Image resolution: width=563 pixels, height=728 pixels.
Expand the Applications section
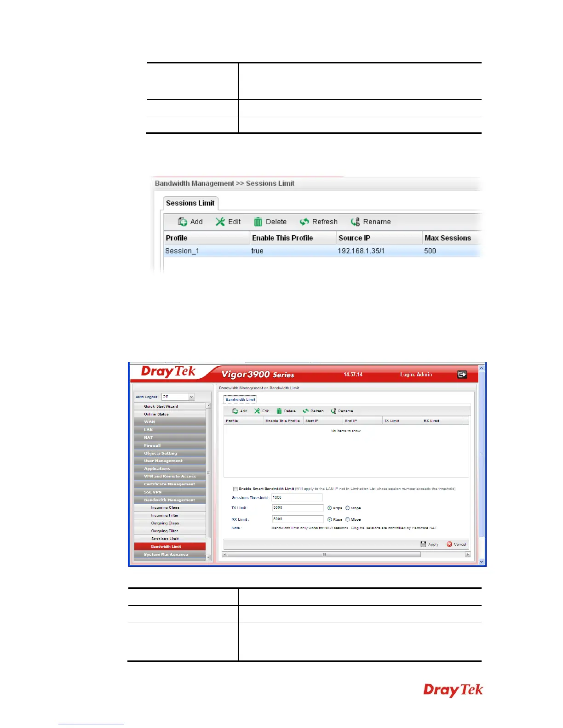pos(170,468)
